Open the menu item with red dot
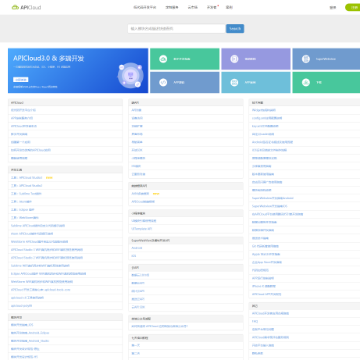The image size is (360, 360). click(212, 7)
